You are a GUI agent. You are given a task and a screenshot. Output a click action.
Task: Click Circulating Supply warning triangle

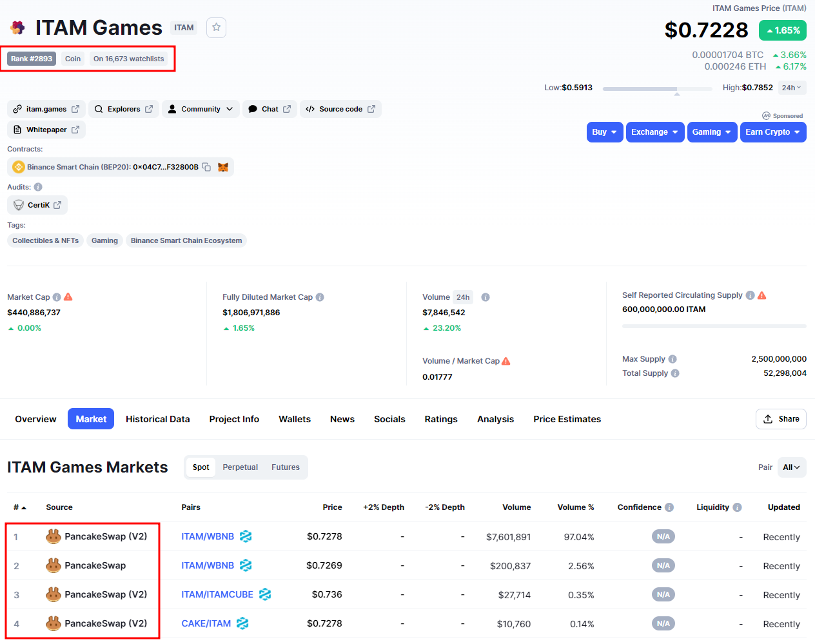tap(762, 295)
